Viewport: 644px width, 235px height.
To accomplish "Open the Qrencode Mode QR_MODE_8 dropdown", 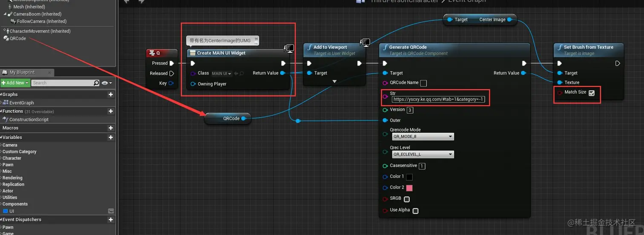I will coord(423,137).
